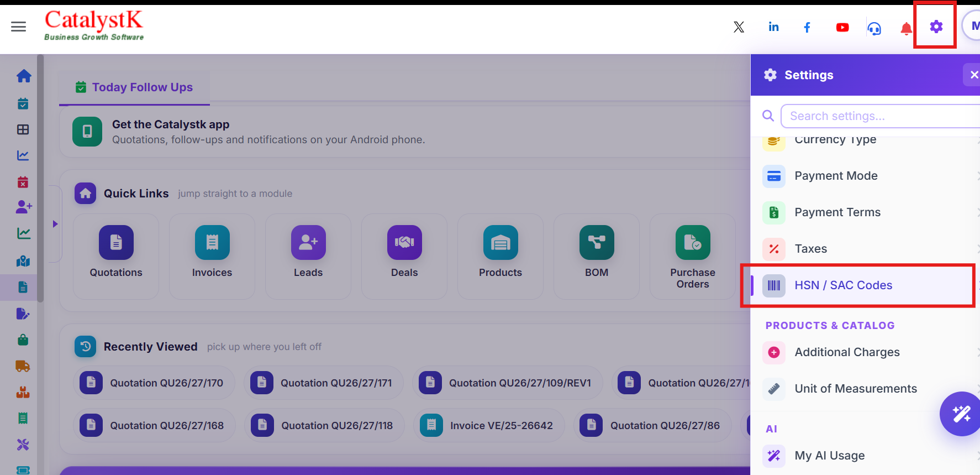Viewport: 980px width, 475px height.
Task: Switch to the Today Follow Ups tab
Action: point(134,87)
